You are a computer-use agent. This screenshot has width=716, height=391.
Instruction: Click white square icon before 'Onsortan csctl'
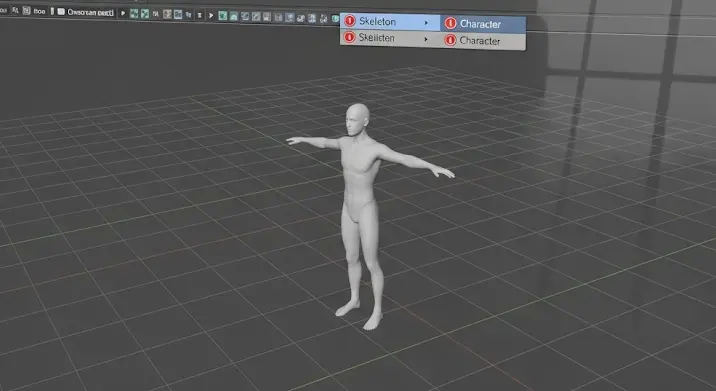click(x=61, y=11)
